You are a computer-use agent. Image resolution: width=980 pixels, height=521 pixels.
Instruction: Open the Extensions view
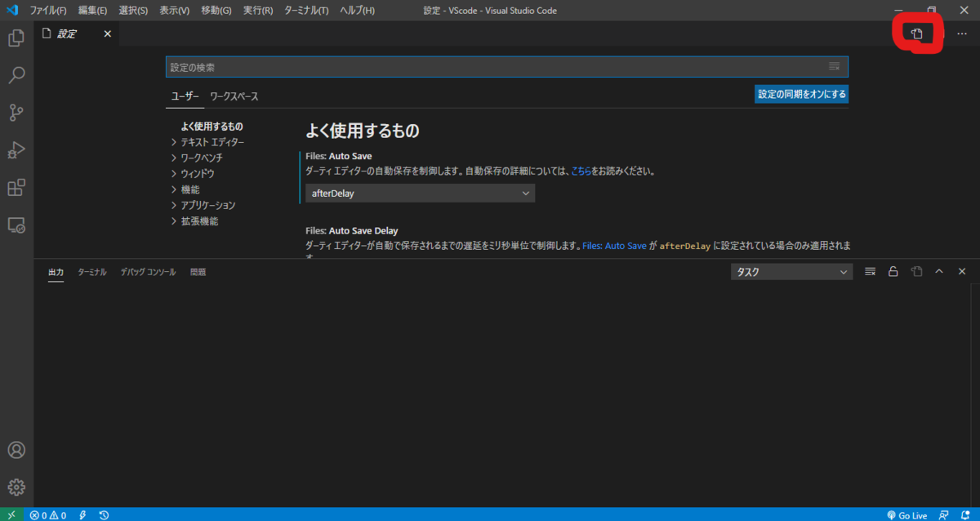tap(16, 188)
